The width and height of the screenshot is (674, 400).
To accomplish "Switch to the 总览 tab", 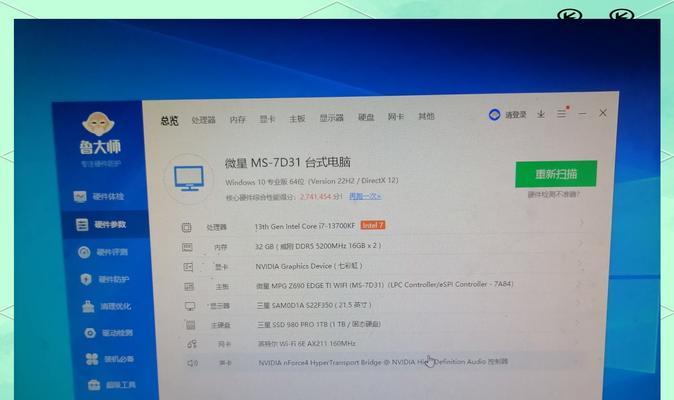I will [169, 121].
